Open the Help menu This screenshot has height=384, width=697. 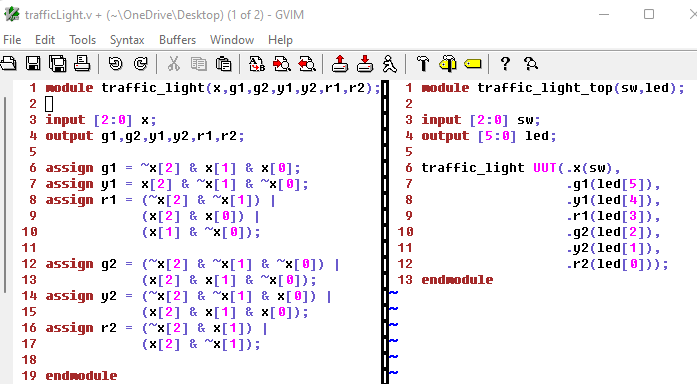coord(280,40)
